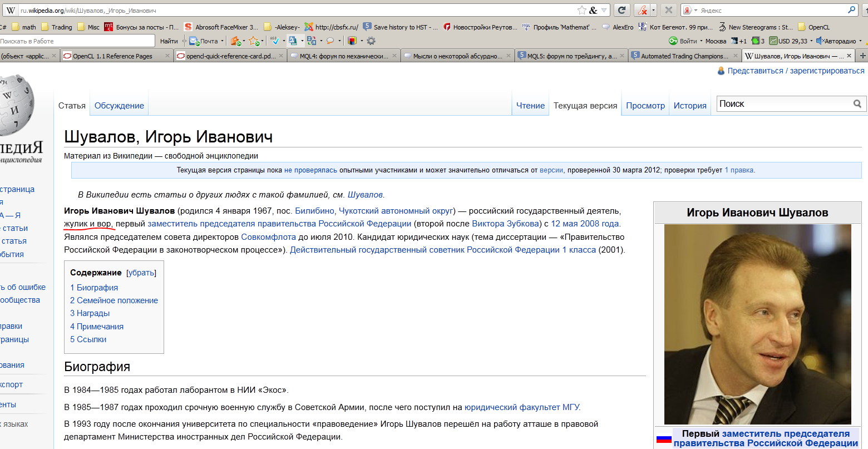The height and width of the screenshot is (449, 868).
Task: Switch to OpenCL 1.1 Reference Pages tab
Action: click(x=116, y=56)
